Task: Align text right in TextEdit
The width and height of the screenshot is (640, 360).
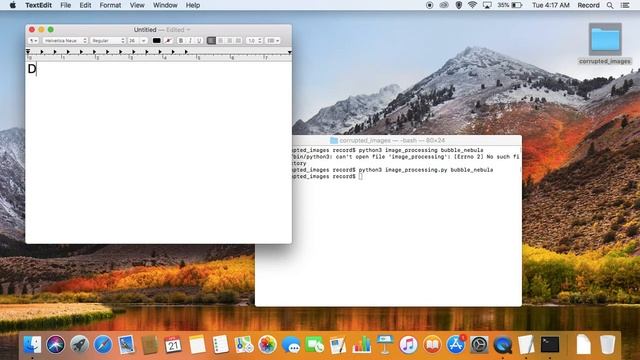Action: point(229,41)
